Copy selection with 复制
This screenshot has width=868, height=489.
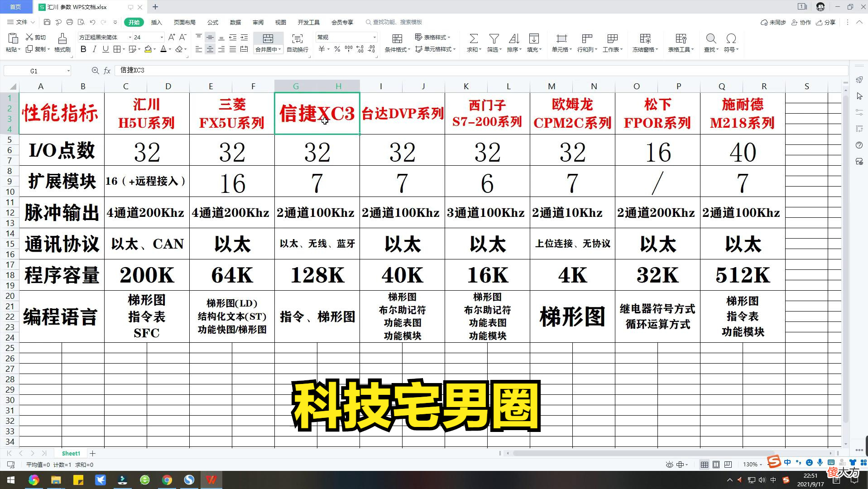[x=37, y=49]
